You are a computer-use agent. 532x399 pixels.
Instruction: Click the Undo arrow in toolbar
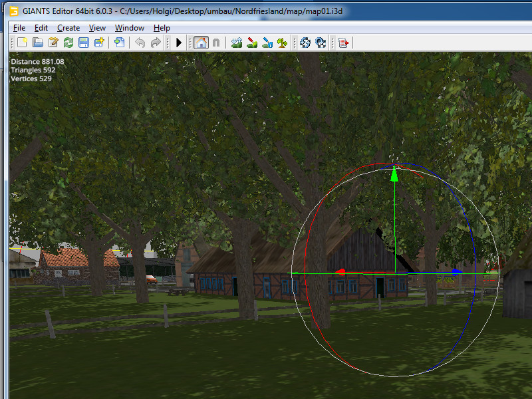[140, 43]
